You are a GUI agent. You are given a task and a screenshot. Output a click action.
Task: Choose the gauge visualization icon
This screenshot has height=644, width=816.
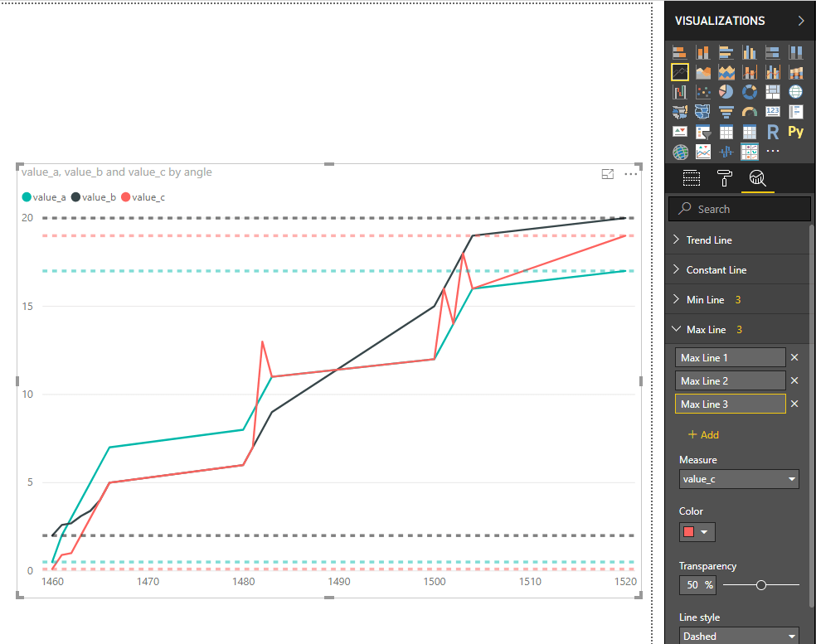[750, 112]
